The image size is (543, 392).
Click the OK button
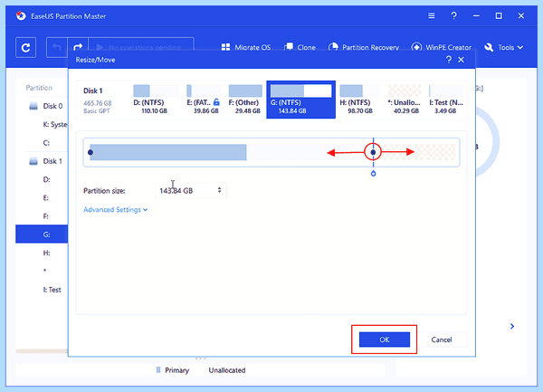click(385, 339)
